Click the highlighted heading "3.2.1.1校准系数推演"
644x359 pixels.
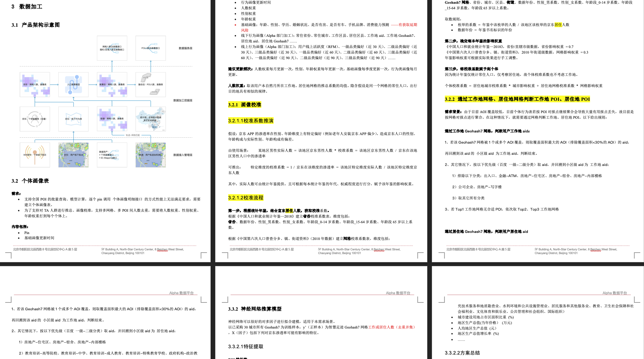click(x=251, y=121)
